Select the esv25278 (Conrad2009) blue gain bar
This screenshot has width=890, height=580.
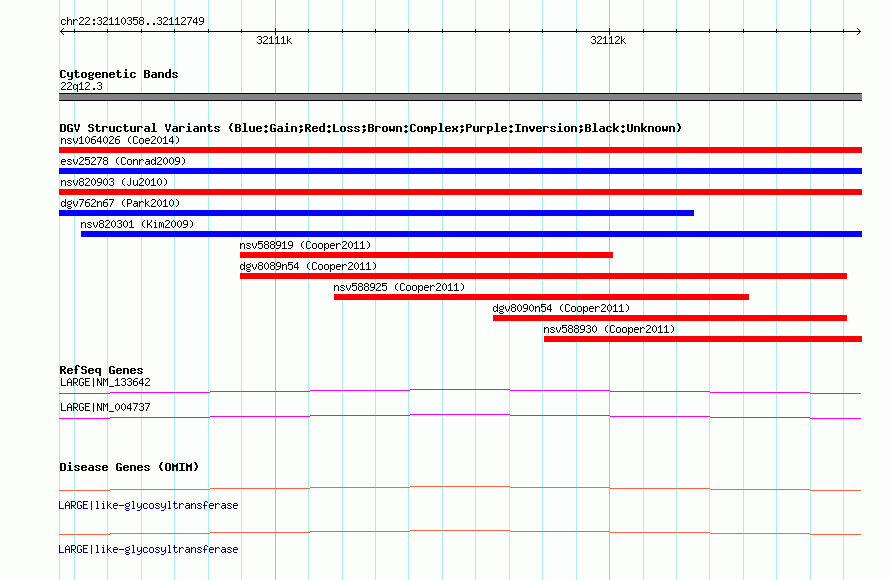(460, 171)
